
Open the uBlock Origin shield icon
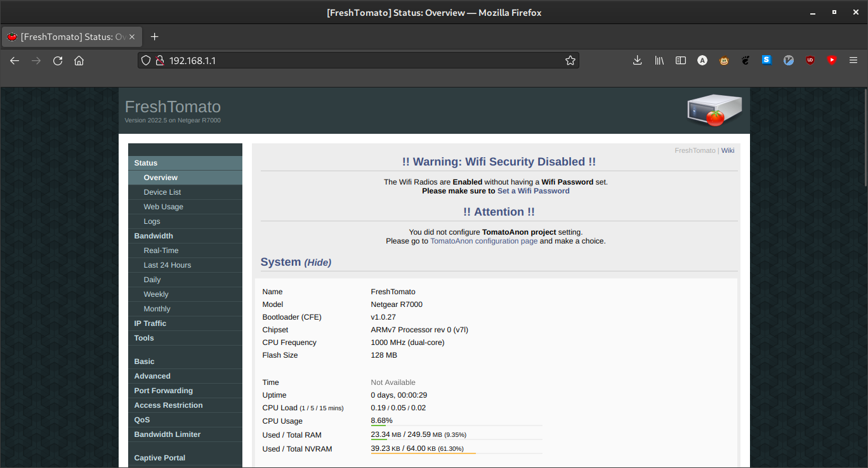pyautogui.click(x=810, y=60)
